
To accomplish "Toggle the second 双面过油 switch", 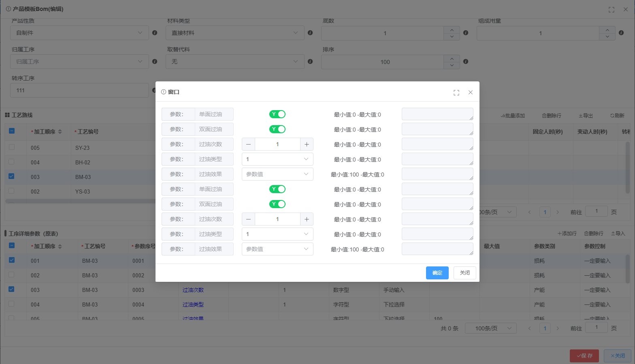I will 277,204.
